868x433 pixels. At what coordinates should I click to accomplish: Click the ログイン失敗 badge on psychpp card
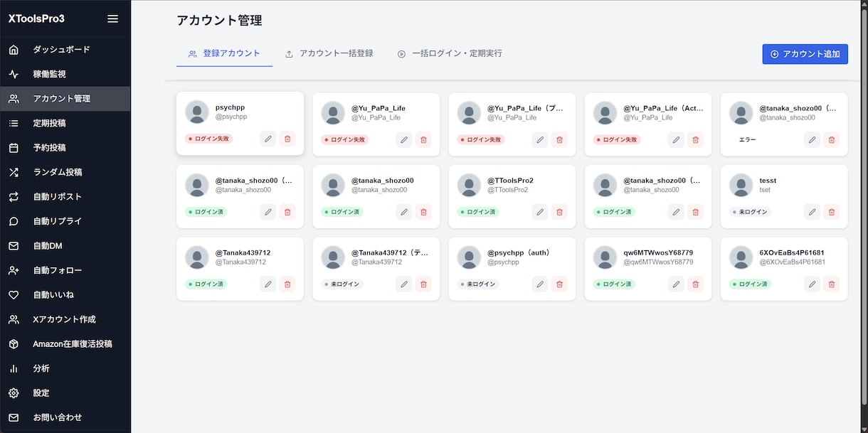pos(209,139)
